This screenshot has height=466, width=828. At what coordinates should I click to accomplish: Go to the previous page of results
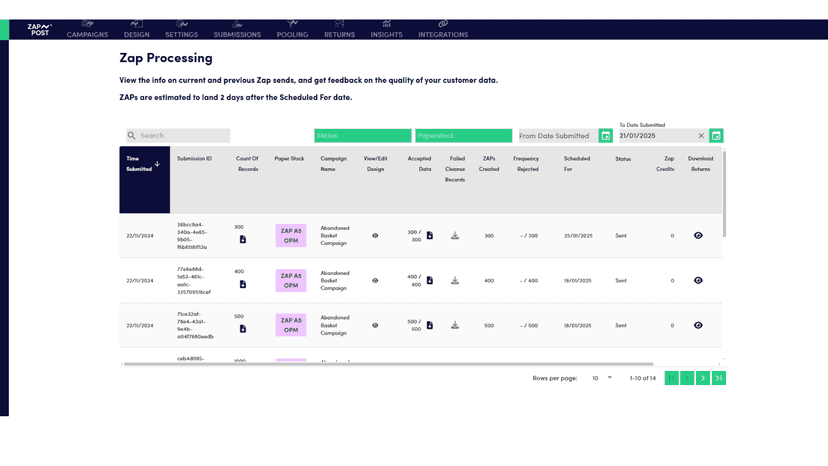click(x=687, y=378)
